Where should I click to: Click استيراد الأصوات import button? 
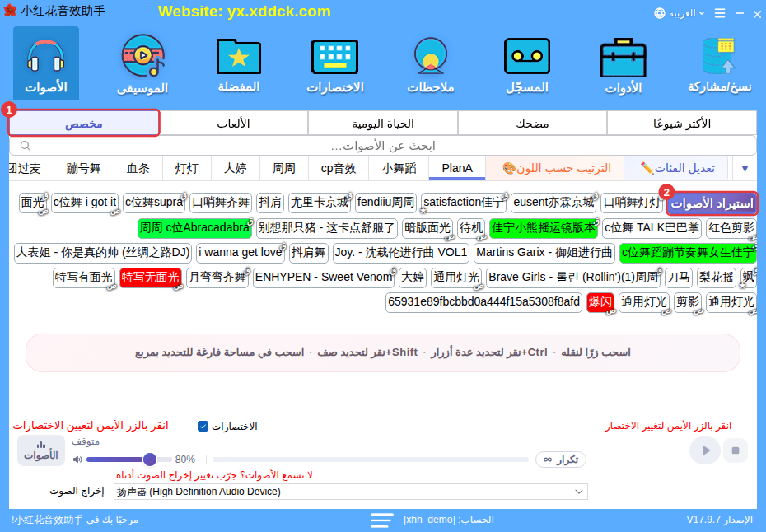[712, 203]
